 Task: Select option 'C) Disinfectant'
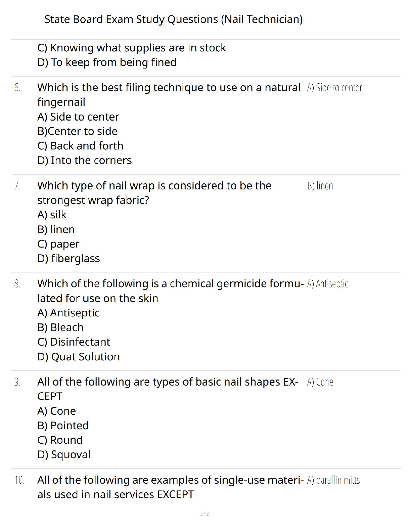click(x=74, y=342)
